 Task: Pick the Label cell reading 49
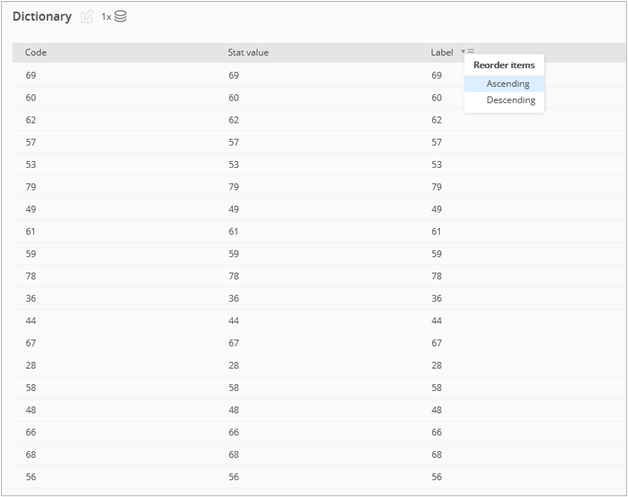click(437, 209)
